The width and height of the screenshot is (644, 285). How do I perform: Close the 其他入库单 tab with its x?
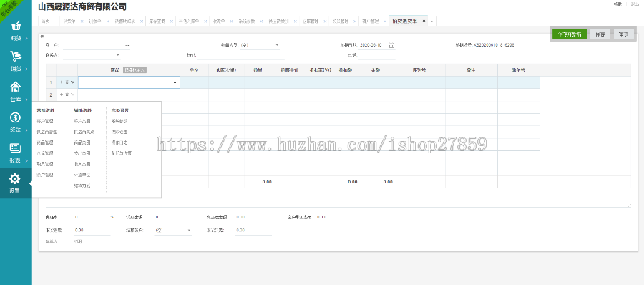(x=206, y=21)
